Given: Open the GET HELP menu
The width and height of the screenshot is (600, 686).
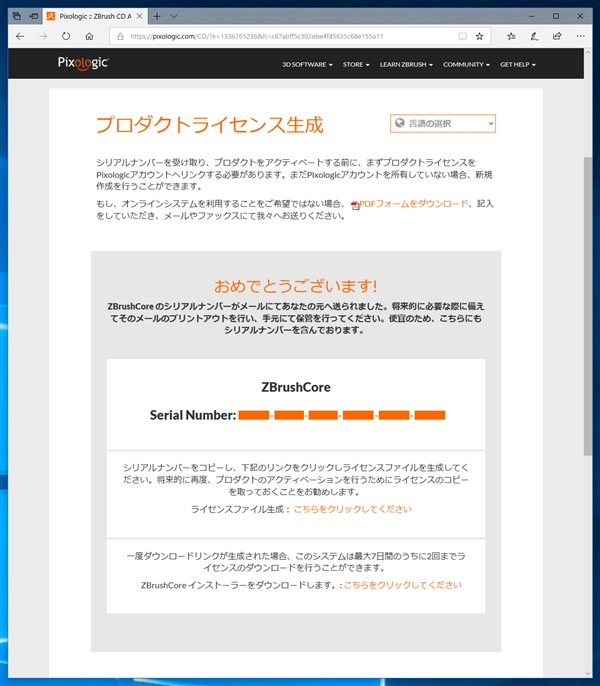Looking at the screenshot, I should click(518, 64).
